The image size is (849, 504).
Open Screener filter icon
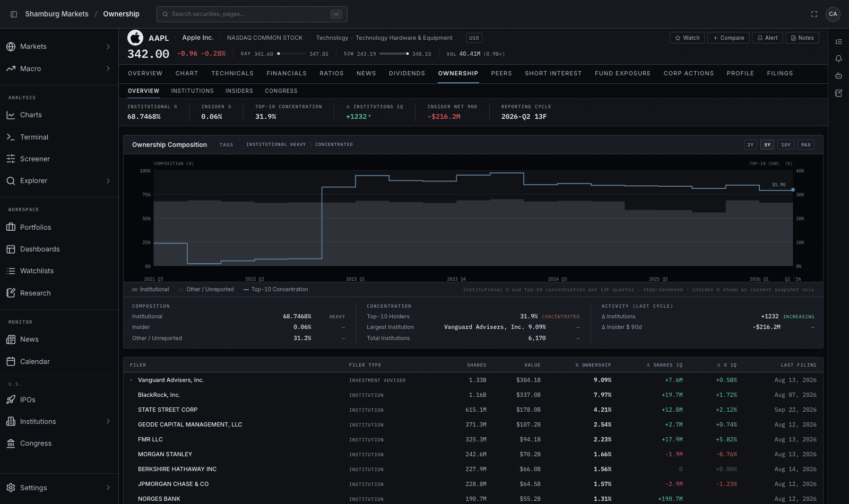tap(11, 159)
